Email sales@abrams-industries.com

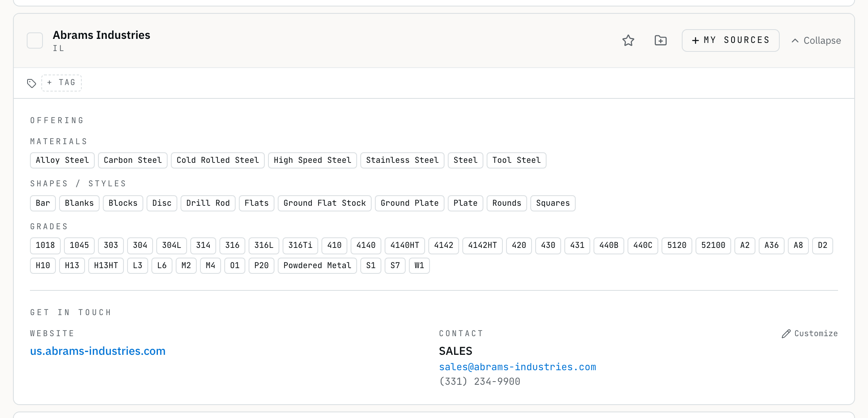point(517,367)
